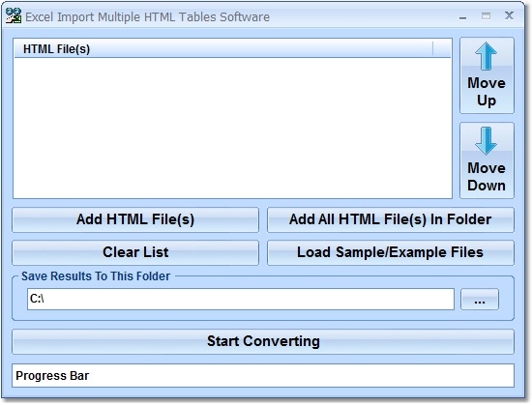
Task: Click Add HTML File(s) button
Action: pos(135,219)
